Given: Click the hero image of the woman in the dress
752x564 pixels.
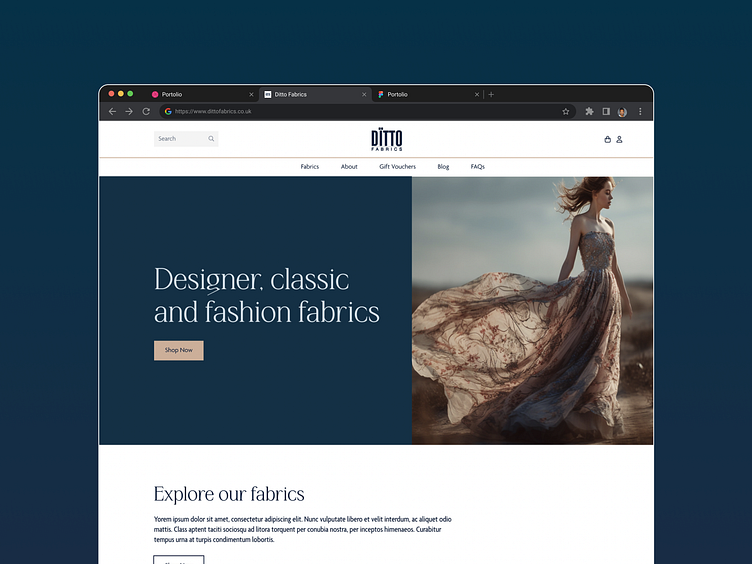Looking at the screenshot, I should (x=532, y=310).
